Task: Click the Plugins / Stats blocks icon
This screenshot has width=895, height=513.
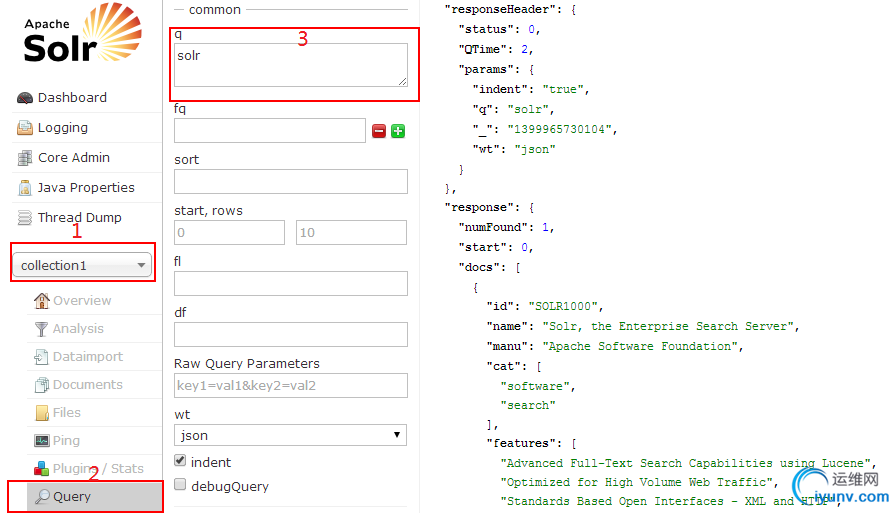Action: click(41, 468)
